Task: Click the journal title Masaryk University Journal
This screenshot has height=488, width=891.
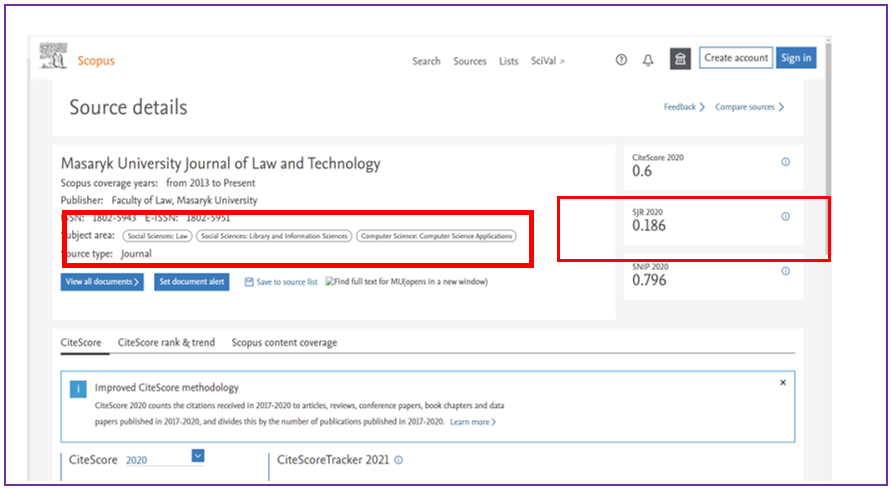Action: (x=220, y=164)
